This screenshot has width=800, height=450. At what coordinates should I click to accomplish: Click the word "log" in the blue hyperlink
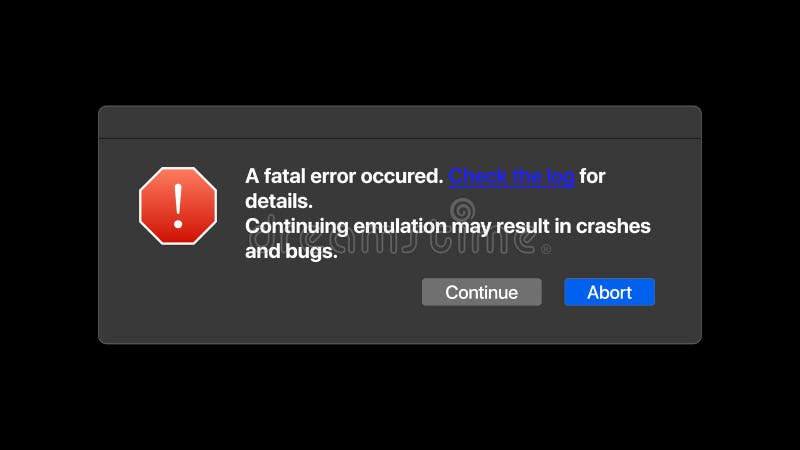click(560, 177)
